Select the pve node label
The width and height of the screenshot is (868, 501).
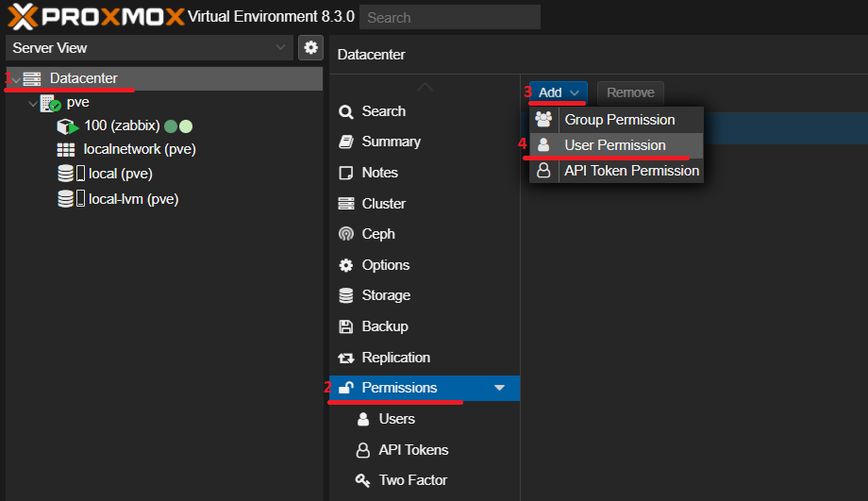pyautogui.click(x=78, y=103)
